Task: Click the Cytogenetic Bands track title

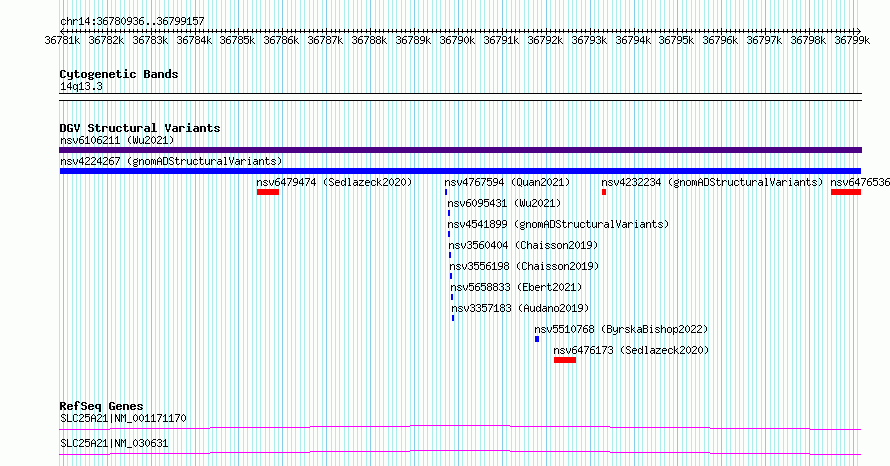Action: point(119,74)
